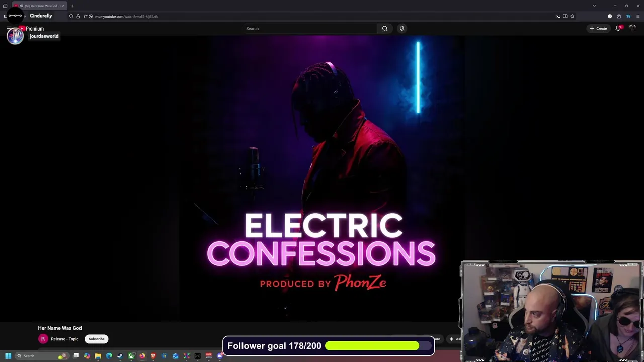Open Brave browser from the taskbar
This screenshot has height=362, width=644.
[153, 356]
